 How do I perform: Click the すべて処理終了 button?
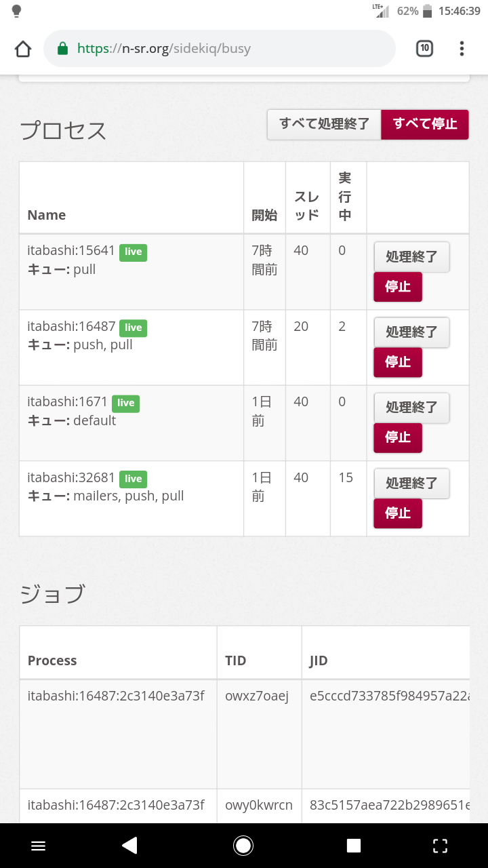tap(324, 125)
